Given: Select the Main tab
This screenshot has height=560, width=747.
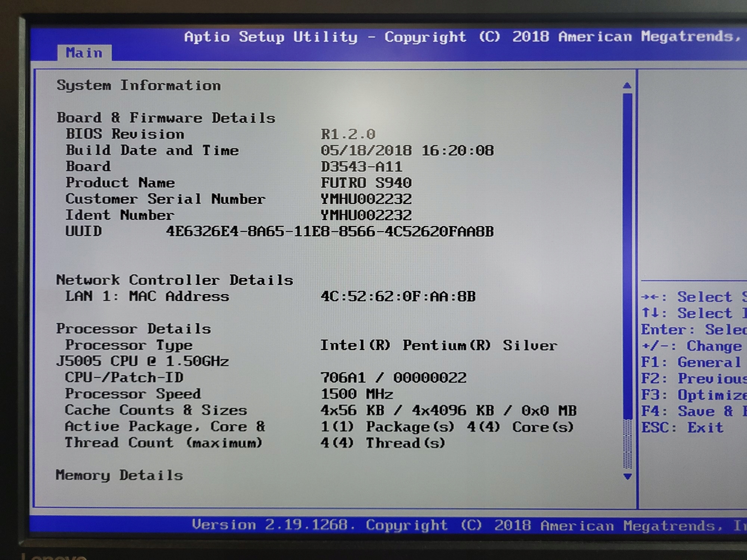Looking at the screenshot, I should [x=84, y=53].
